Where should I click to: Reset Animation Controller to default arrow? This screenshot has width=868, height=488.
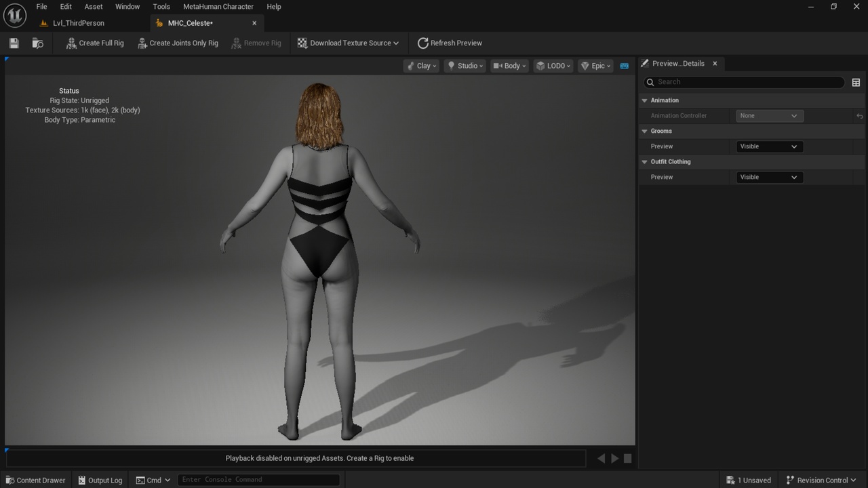point(859,116)
